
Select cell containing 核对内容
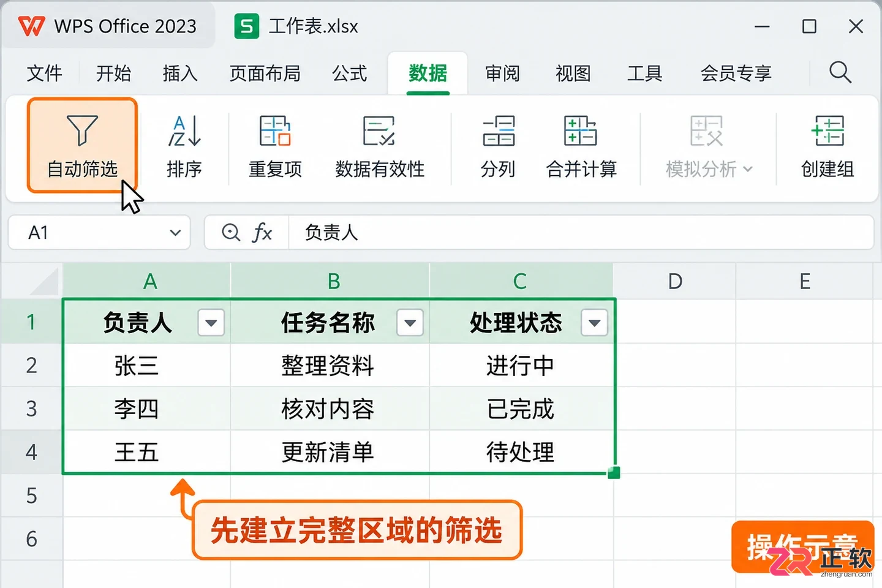click(x=330, y=409)
